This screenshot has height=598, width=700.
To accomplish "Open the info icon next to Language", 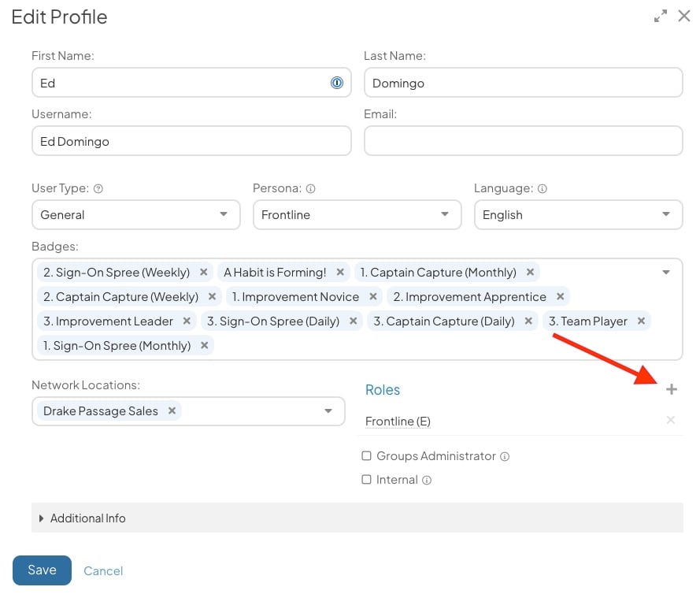I will 541,188.
